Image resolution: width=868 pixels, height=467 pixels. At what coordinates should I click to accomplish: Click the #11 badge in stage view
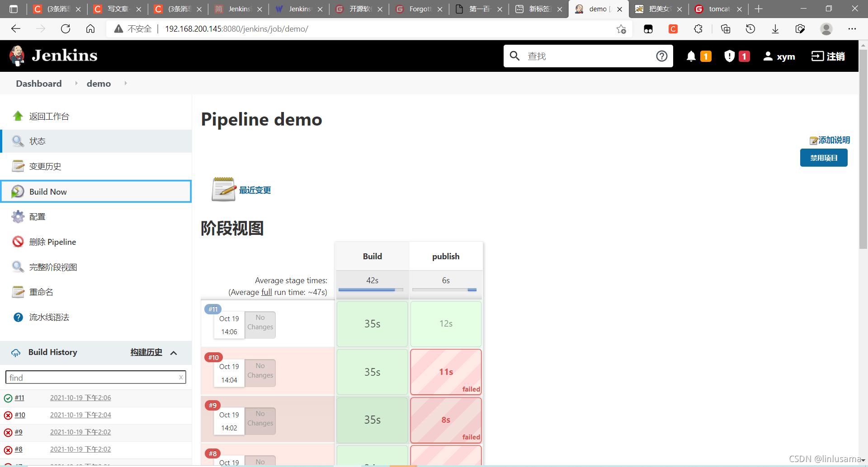[x=213, y=309]
